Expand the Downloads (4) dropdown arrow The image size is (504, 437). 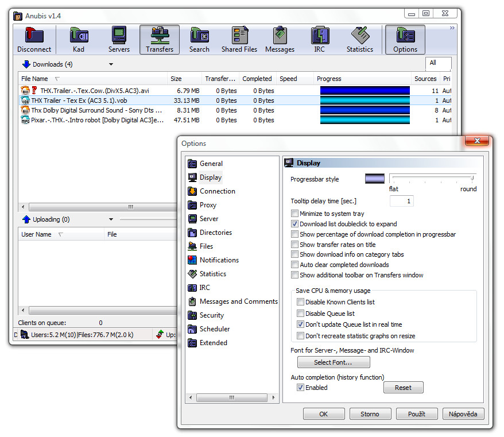point(111,64)
